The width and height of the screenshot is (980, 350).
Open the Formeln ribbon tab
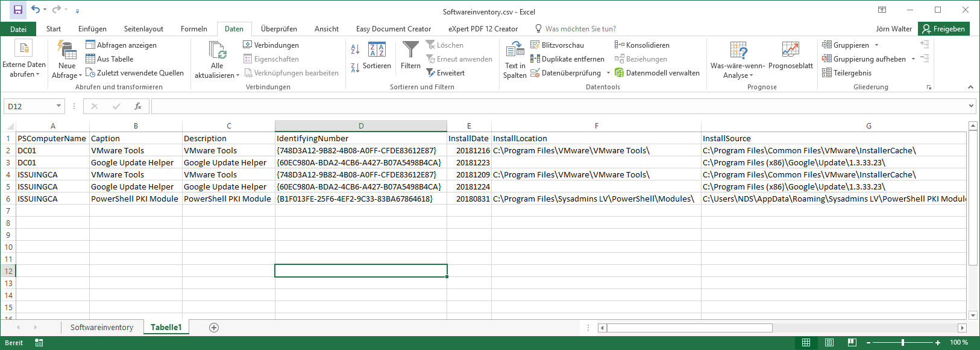point(193,29)
